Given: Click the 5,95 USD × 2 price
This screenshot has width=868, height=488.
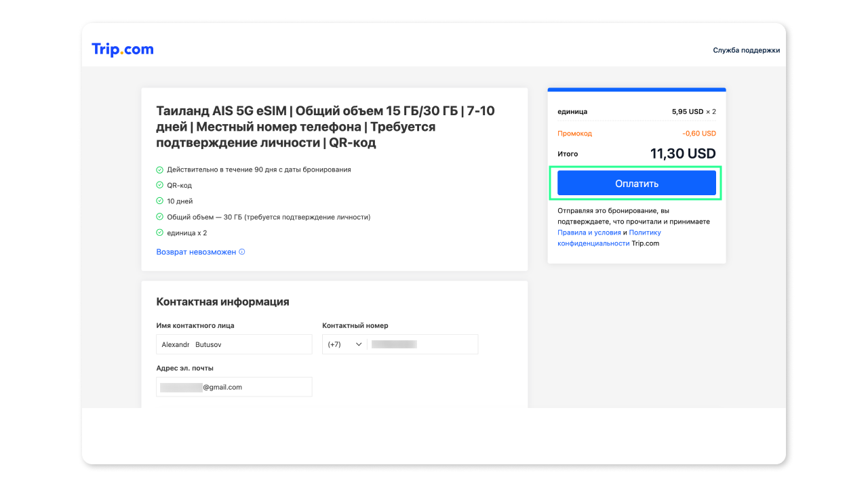Looking at the screenshot, I should pyautogui.click(x=694, y=112).
